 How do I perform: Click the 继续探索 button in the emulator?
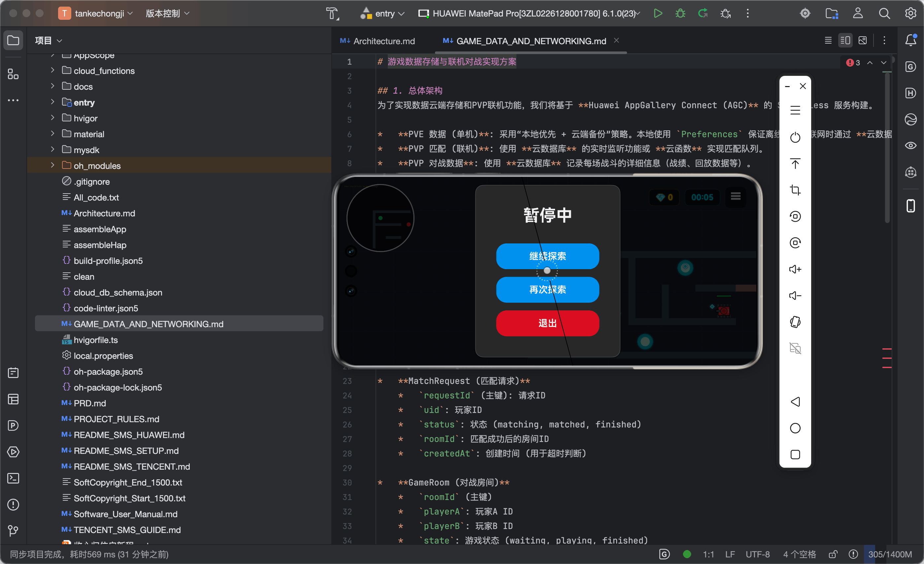click(x=547, y=256)
